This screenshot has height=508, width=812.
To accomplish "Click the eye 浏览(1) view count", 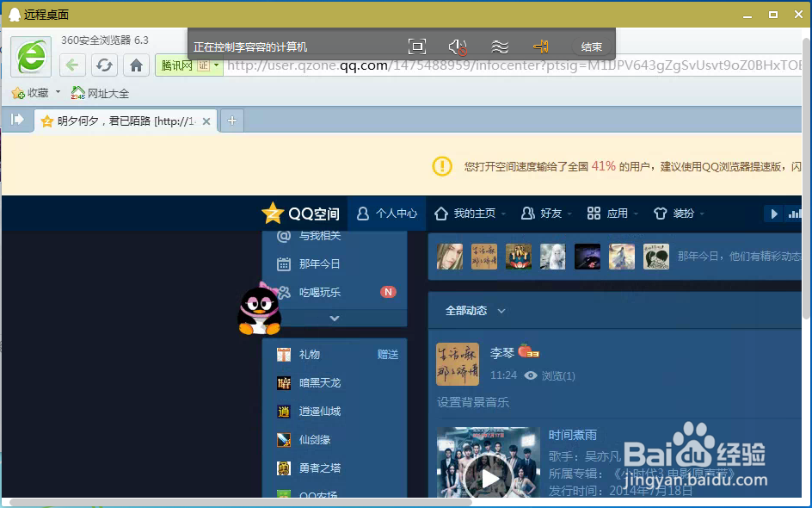I will (550, 375).
